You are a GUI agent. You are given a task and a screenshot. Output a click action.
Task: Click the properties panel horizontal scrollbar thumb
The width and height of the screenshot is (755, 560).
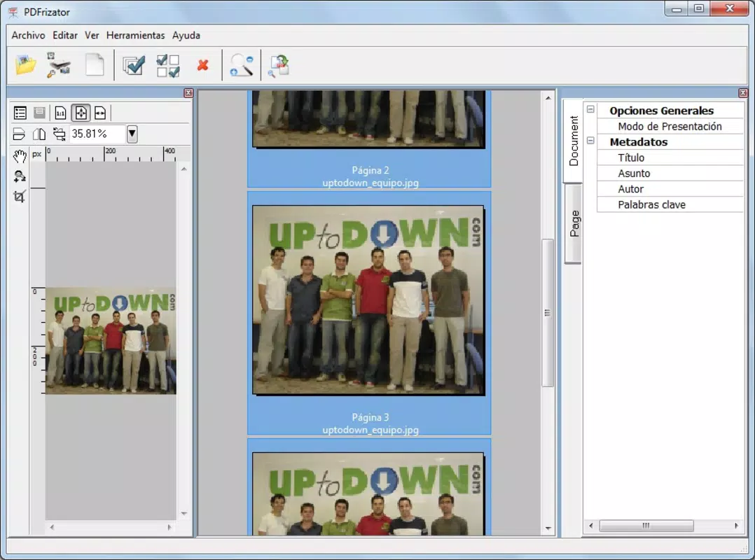pyautogui.click(x=646, y=526)
